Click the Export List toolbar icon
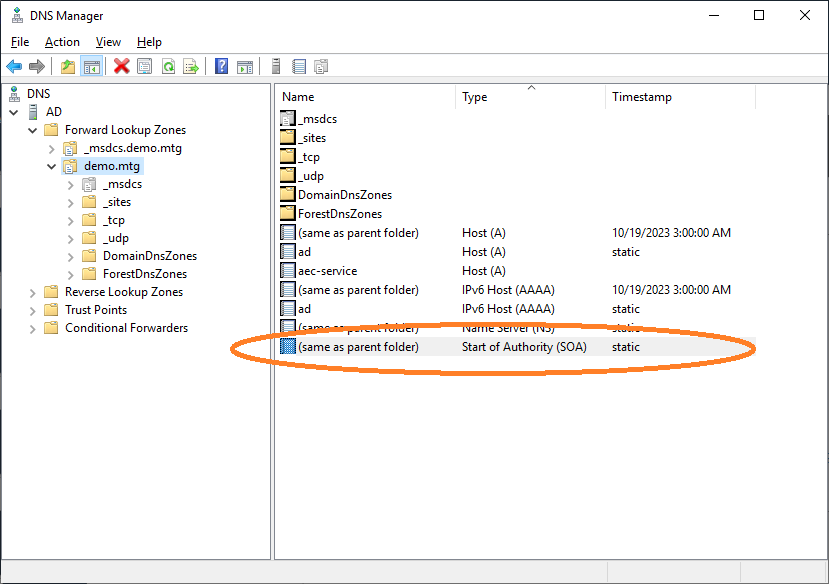The width and height of the screenshot is (829, 584). [x=192, y=67]
